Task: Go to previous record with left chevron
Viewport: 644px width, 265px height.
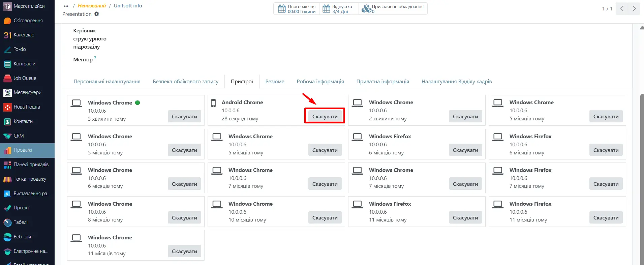Action: (622, 9)
